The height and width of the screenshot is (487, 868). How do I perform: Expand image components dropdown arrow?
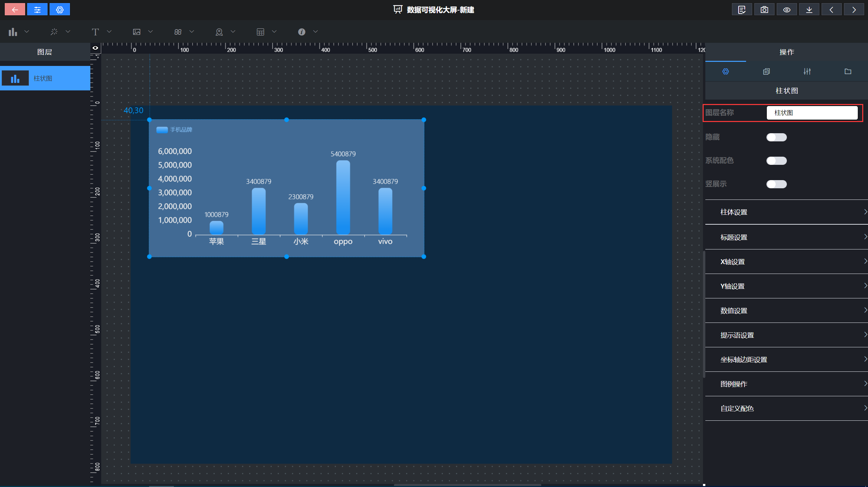150,32
